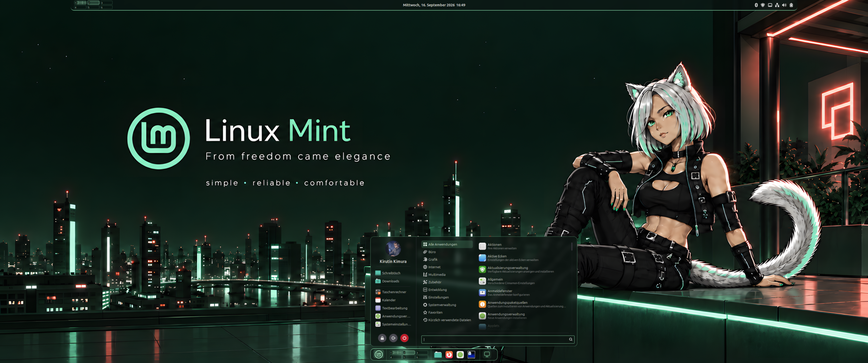
Task: Click the red power off button
Action: (x=405, y=338)
